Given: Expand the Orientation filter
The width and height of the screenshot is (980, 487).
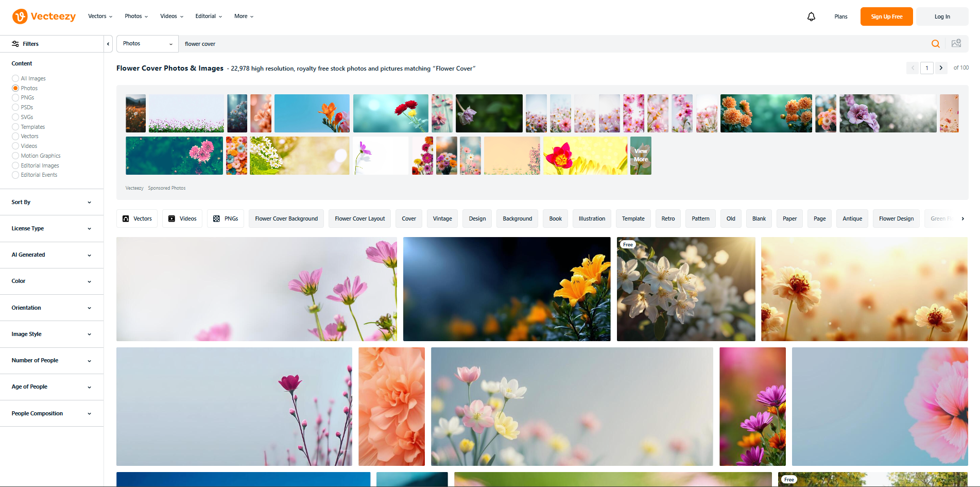Looking at the screenshot, I should point(51,308).
